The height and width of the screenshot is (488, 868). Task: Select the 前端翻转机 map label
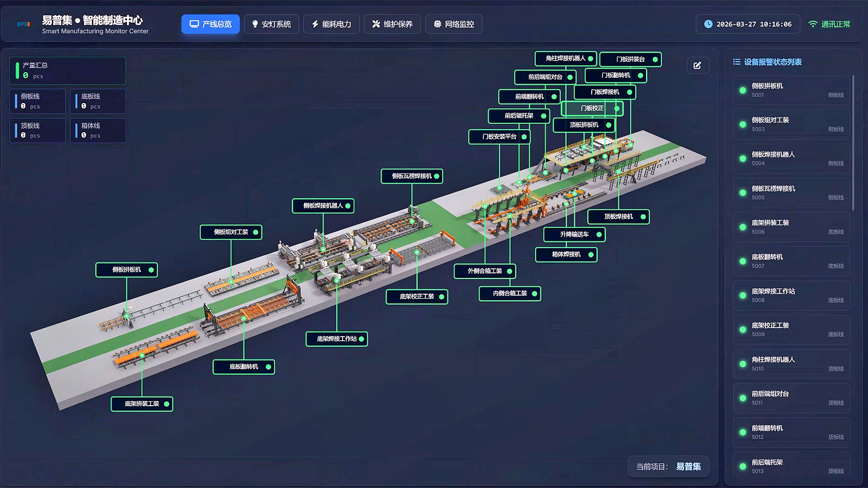[529, 97]
